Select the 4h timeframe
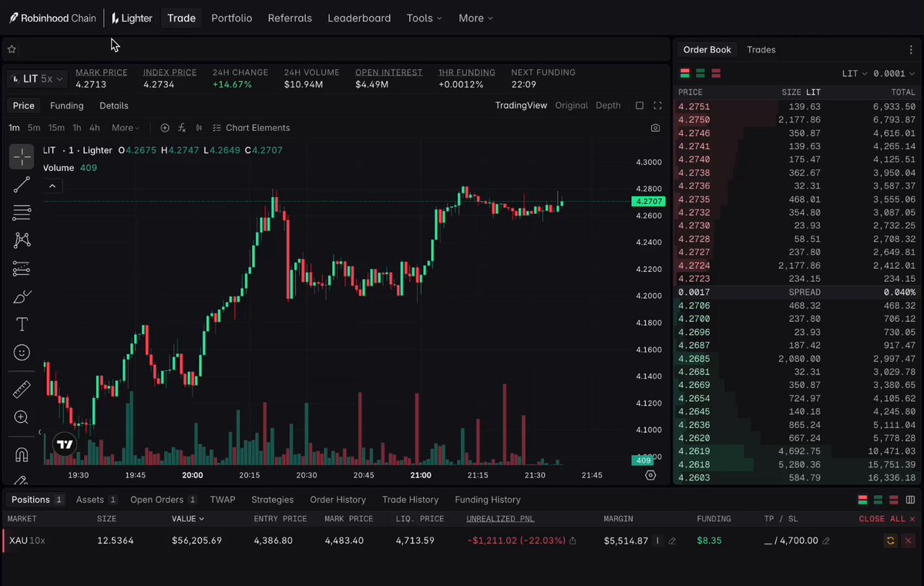The image size is (924, 586). [x=94, y=128]
